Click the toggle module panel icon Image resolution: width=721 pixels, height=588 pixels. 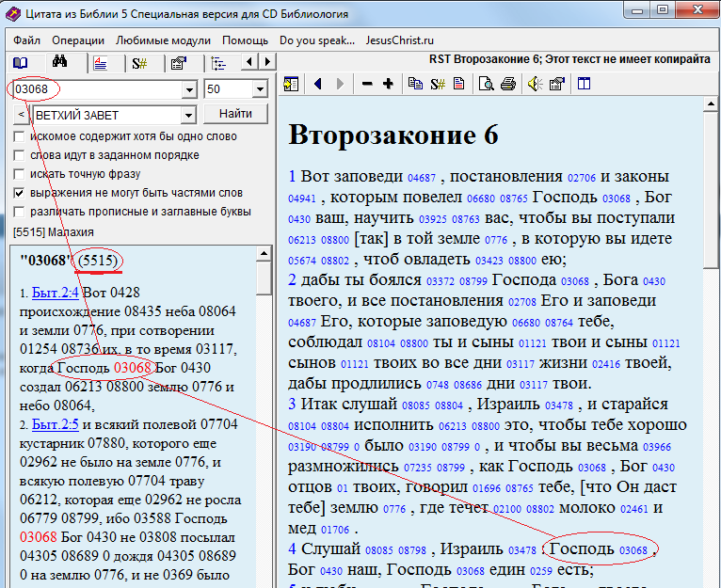pyautogui.click(x=290, y=84)
